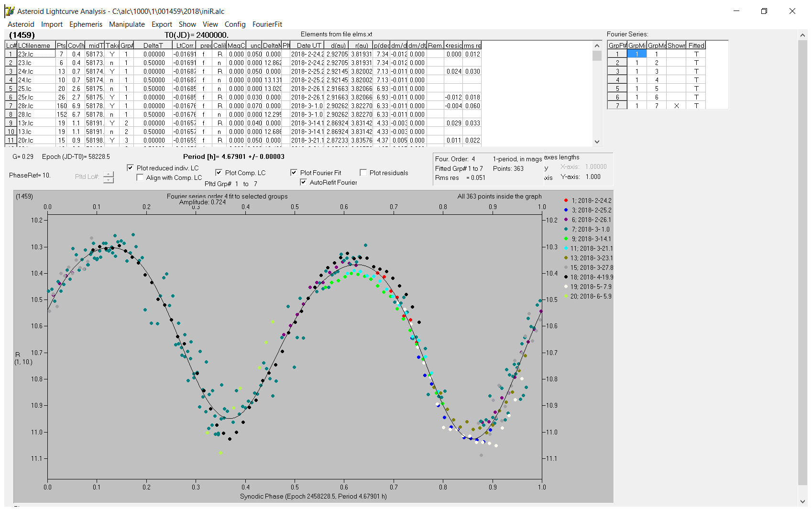This screenshot has height=511, width=812.
Task: Open the FourierFit menu
Action: [x=267, y=24]
